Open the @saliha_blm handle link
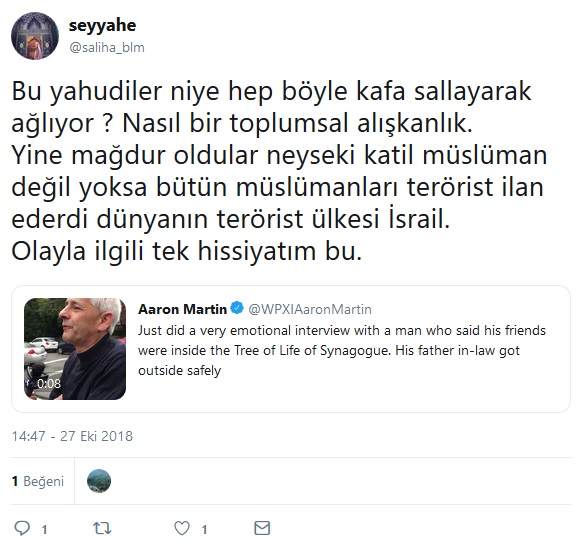 pos(107,48)
